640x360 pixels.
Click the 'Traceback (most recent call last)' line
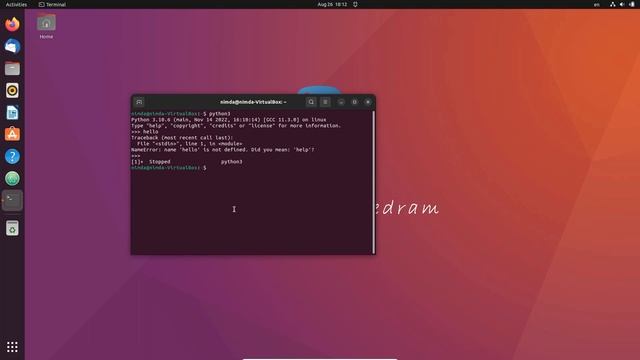point(182,138)
